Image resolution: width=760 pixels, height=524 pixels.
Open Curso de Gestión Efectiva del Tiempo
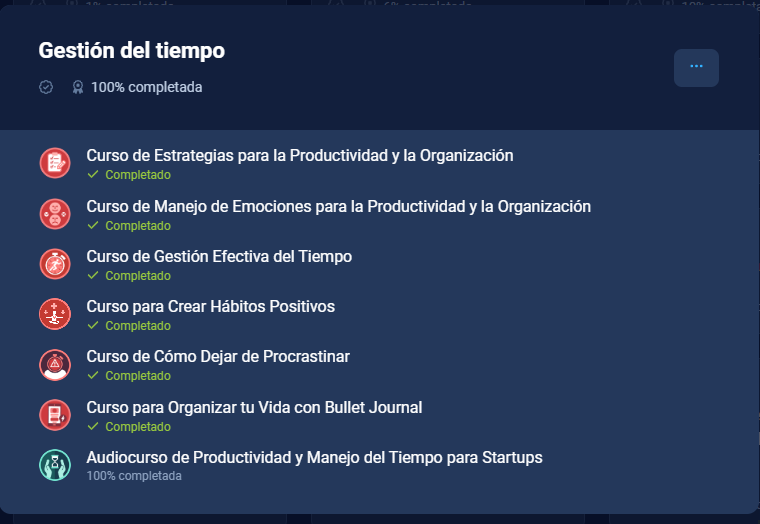pos(219,256)
